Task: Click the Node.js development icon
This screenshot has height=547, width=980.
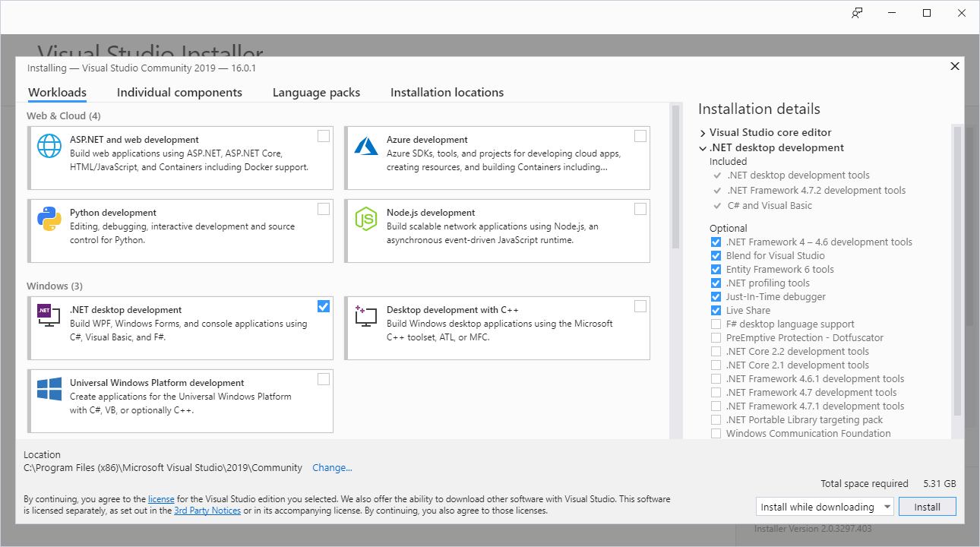Action: click(x=365, y=219)
